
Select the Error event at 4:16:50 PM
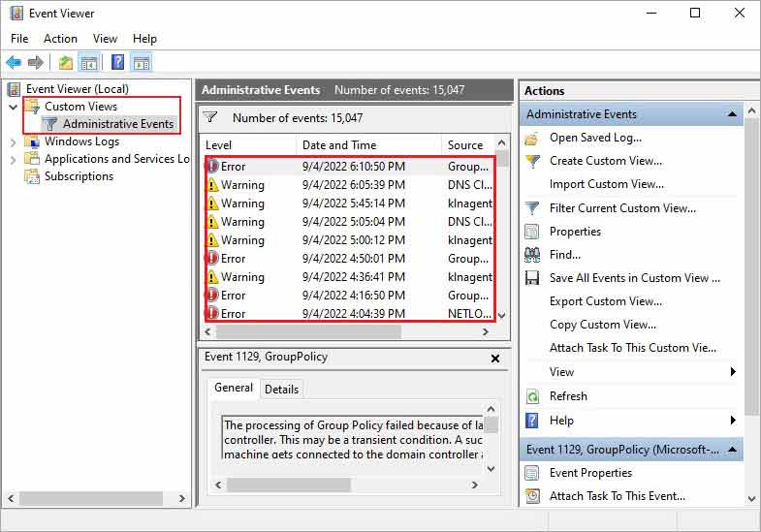(x=349, y=296)
